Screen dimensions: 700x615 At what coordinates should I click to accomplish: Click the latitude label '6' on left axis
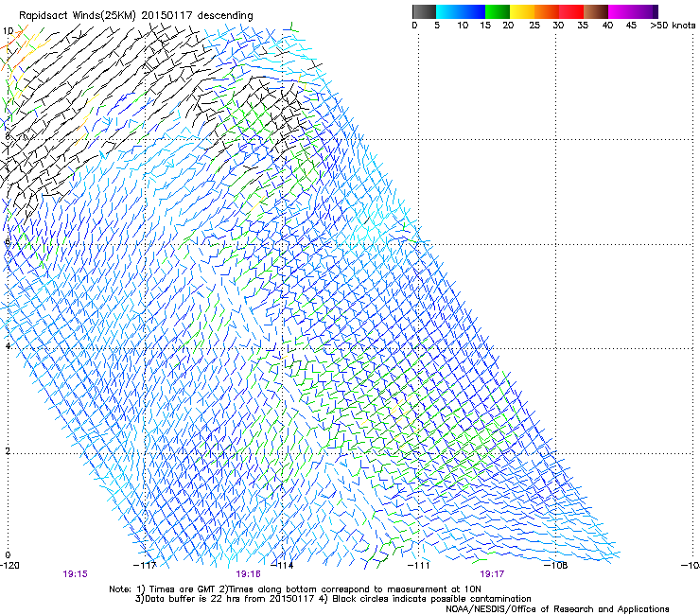point(8,242)
